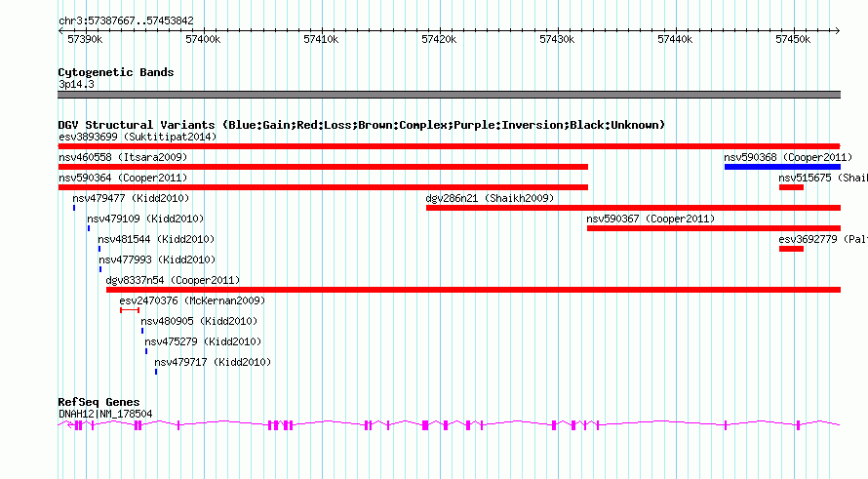The width and height of the screenshot is (868, 479).
Task: Click the 57440k ruler tick label
Action: (x=674, y=39)
